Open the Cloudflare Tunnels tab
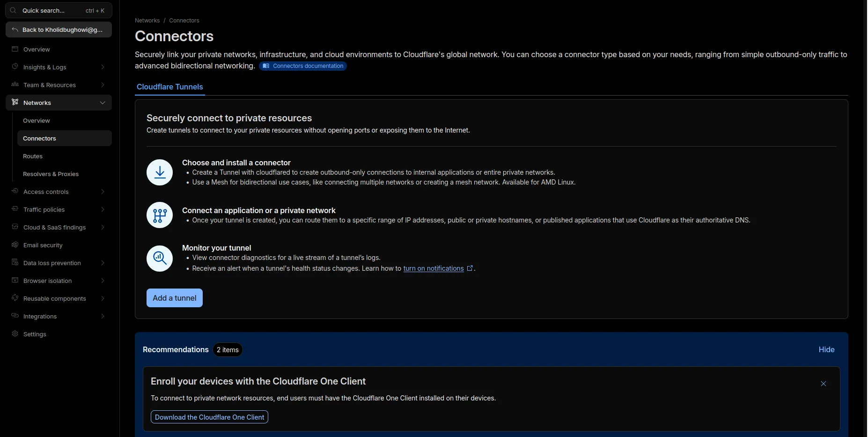868x437 pixels. pos(170,87)
